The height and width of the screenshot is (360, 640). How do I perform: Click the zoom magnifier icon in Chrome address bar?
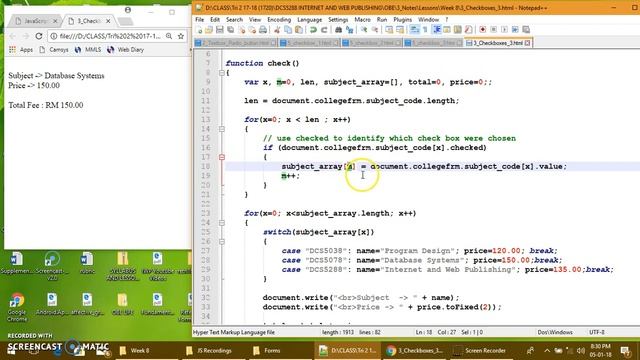pyautogui.click(x=169, y=36)
